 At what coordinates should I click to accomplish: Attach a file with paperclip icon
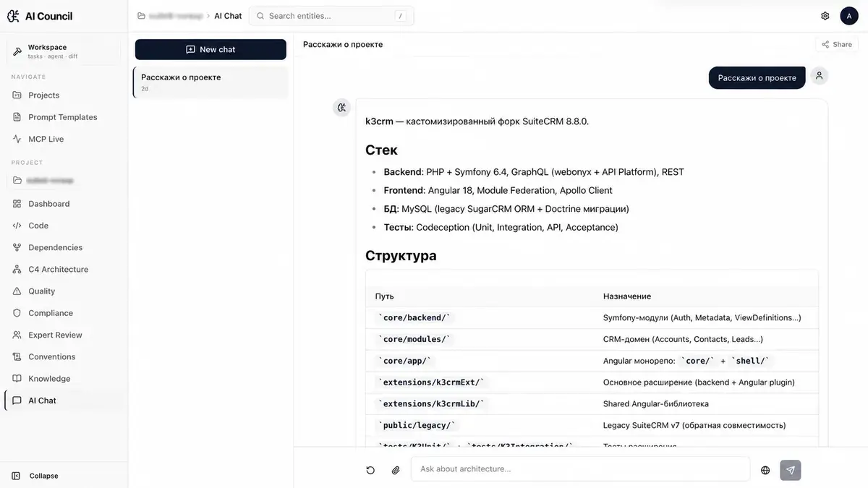[396, 470]
